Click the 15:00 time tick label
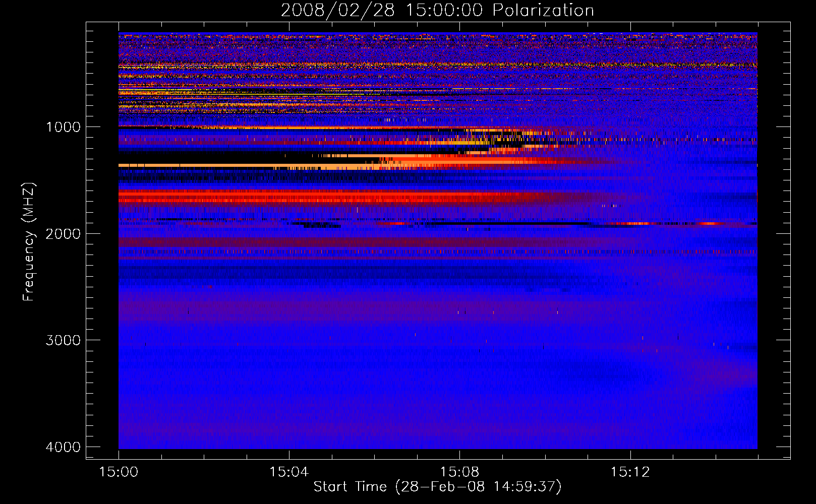 coord(119,472)
